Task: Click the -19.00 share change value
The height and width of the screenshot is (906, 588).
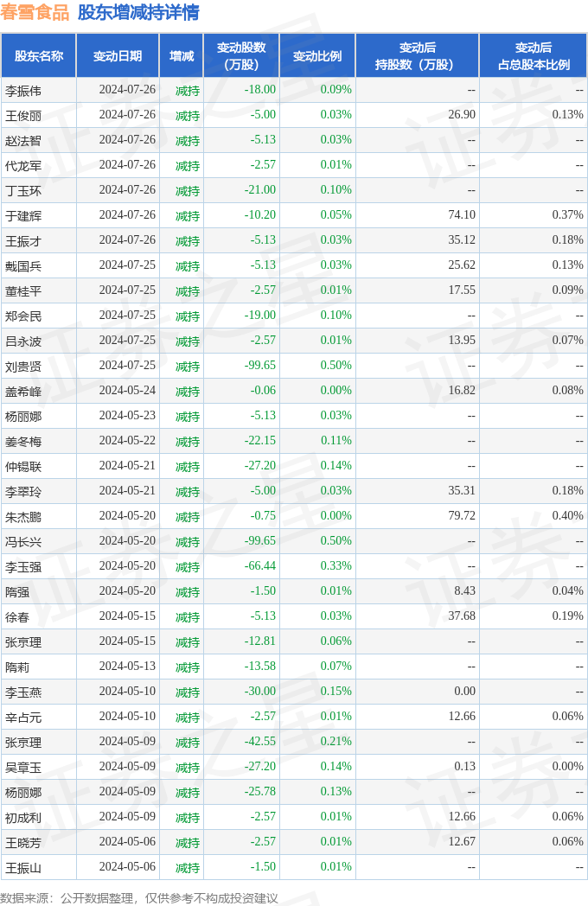Action: pyautogui.click(x=260, y=315)
